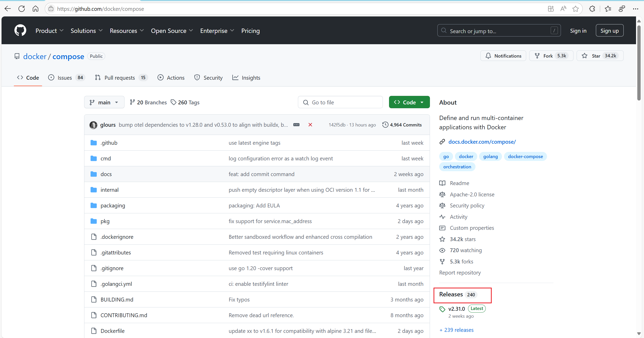
Task: Click the Sign in link
Action: tap(578, 31)
